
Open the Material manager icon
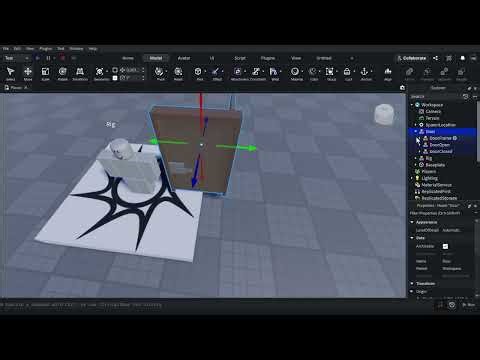(x=295, y=71)
